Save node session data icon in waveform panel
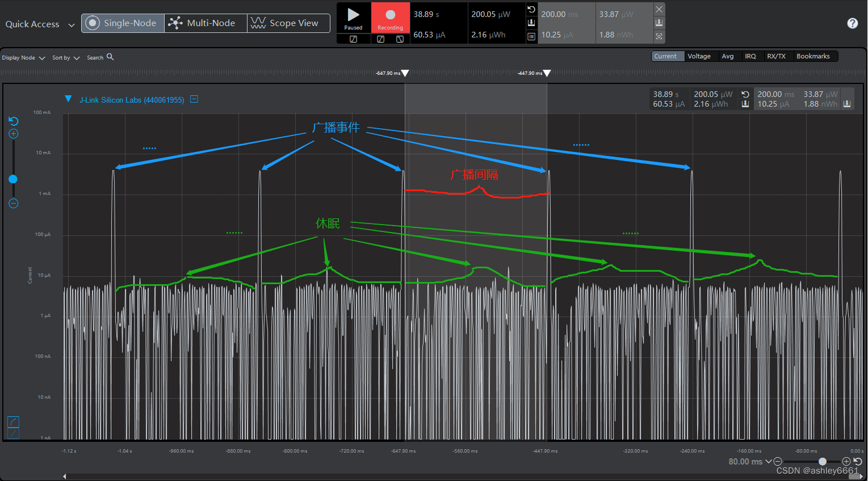This screenshot has width=868, height=481. click(745, 104)
